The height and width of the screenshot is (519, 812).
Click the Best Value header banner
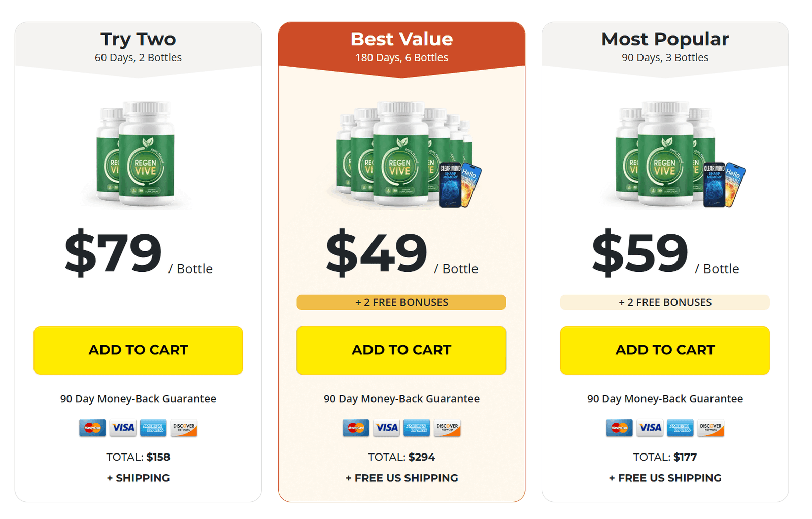tap(401, 47)
